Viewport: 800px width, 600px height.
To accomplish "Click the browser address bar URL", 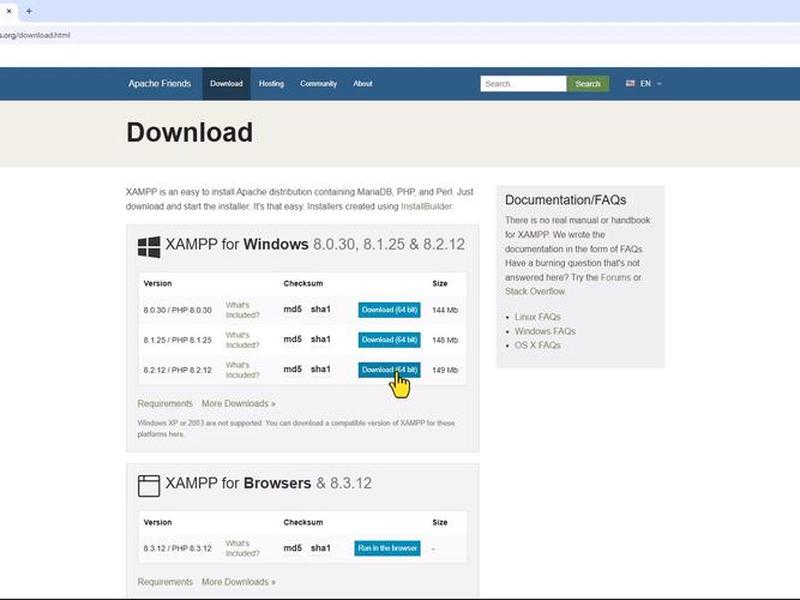I will 35,35.
